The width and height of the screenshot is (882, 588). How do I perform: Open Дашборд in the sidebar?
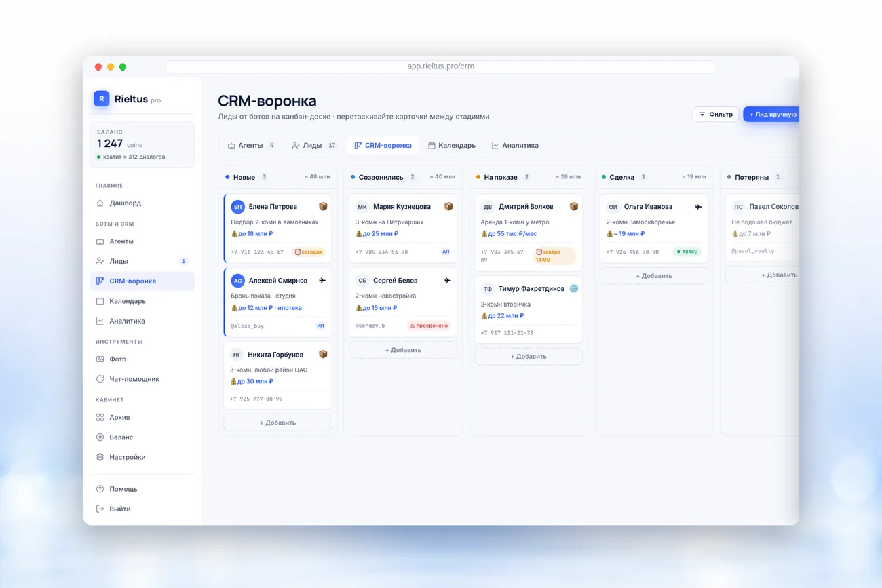142,203
